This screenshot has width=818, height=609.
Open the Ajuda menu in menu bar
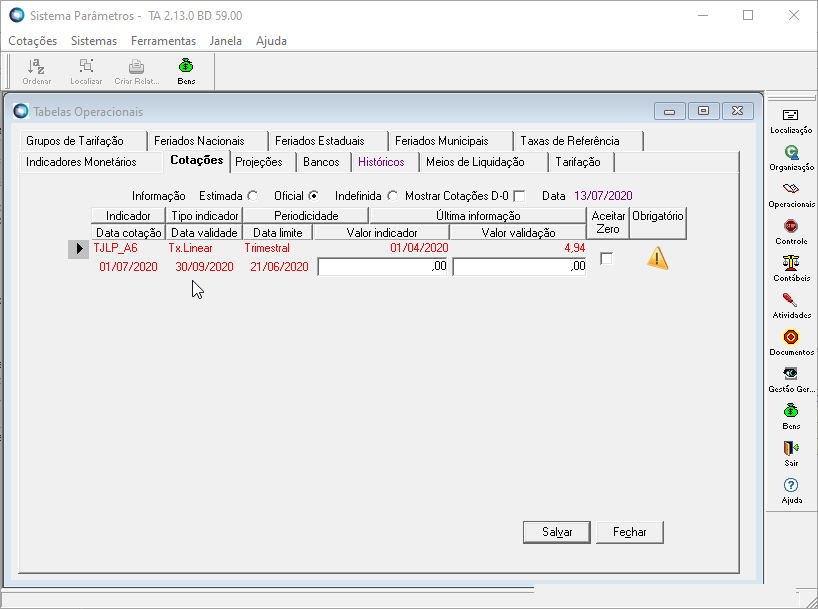[x=271, y=41]
